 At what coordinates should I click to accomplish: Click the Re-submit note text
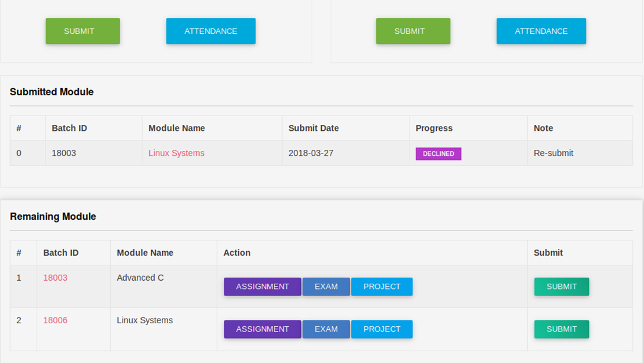[x=553, y=153]
